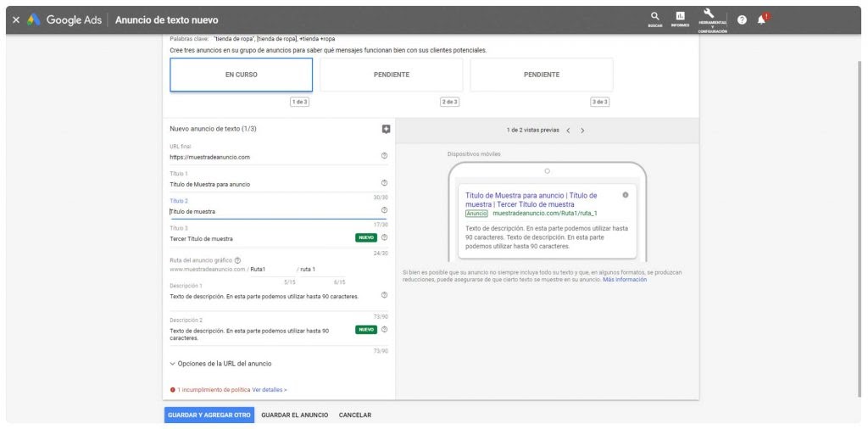
Task: Click the NUEVO badge on Descripción 2
Action: point(366,329)
